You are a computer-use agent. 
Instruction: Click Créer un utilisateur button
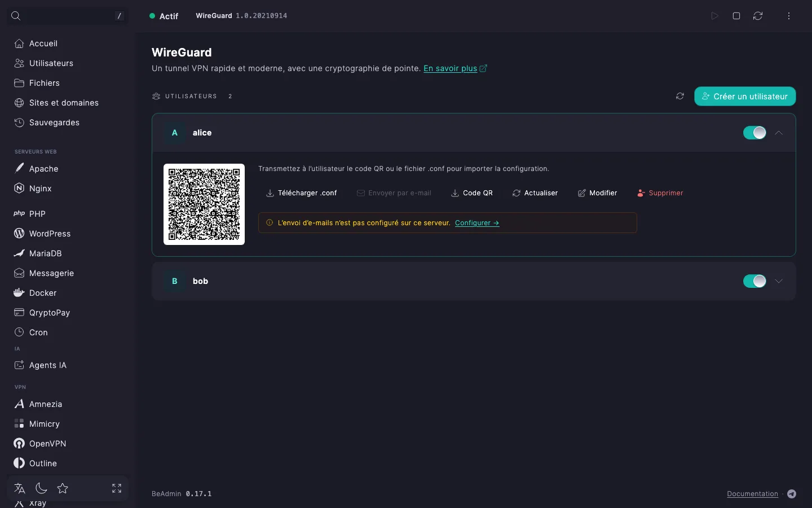click(x=745, y=97)
